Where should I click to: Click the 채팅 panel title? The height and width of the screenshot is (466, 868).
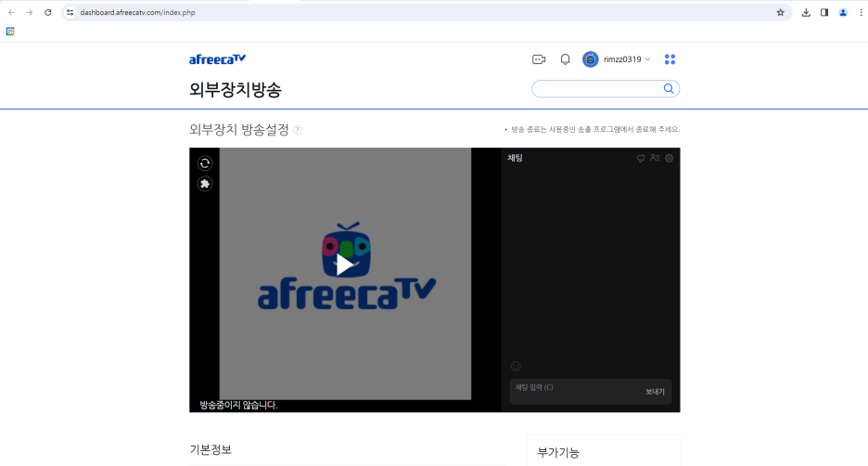[516, 158]
